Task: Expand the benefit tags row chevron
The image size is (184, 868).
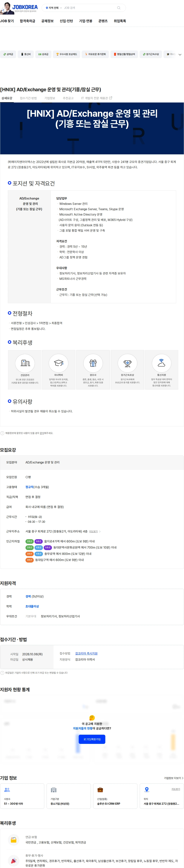Action: [180, 54]
